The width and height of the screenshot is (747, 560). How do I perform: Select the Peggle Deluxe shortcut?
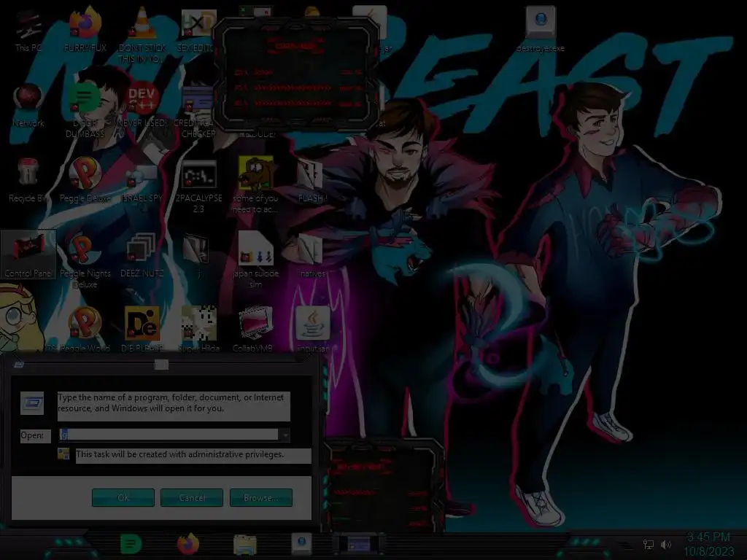[x=85, y=180]
